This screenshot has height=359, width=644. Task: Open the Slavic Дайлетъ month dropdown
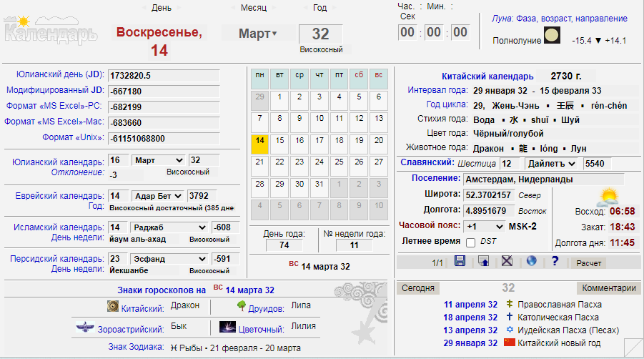pyautogui.click(x=552, y=164)
